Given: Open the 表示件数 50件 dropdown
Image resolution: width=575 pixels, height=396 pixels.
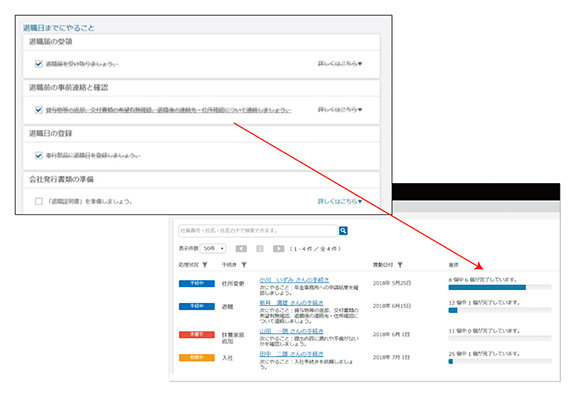Looking at the screenshot, I should 213,249.
